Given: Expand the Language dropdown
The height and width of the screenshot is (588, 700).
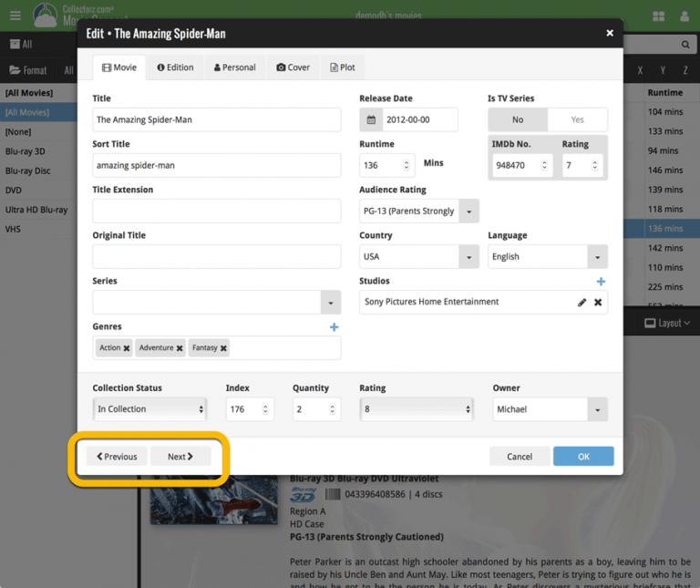Looking at the screenshot, I should pos(597,257).
